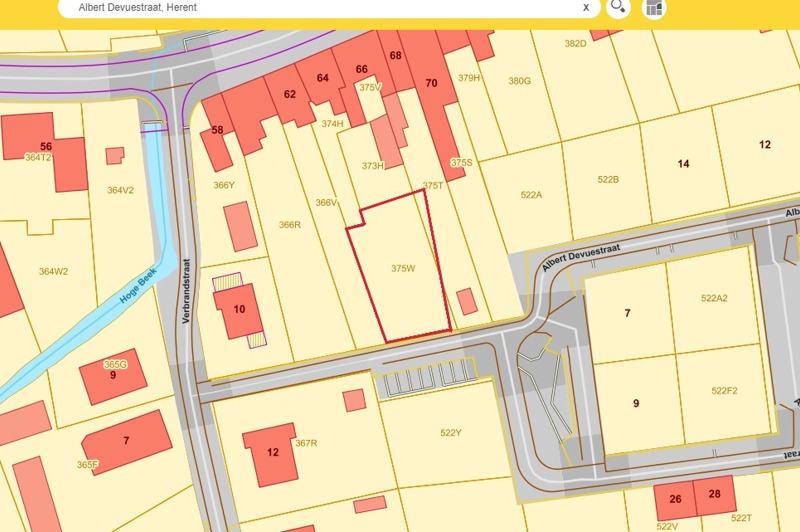Select parcel 366R on the map
The image size is (800, 532).
289,225
